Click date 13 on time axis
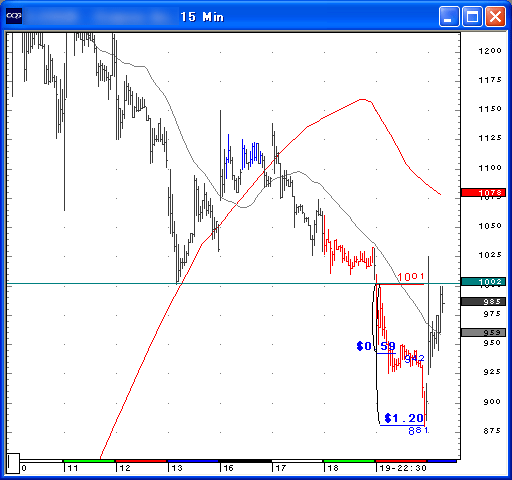512x480 pixels. click(x=177, y=468)
